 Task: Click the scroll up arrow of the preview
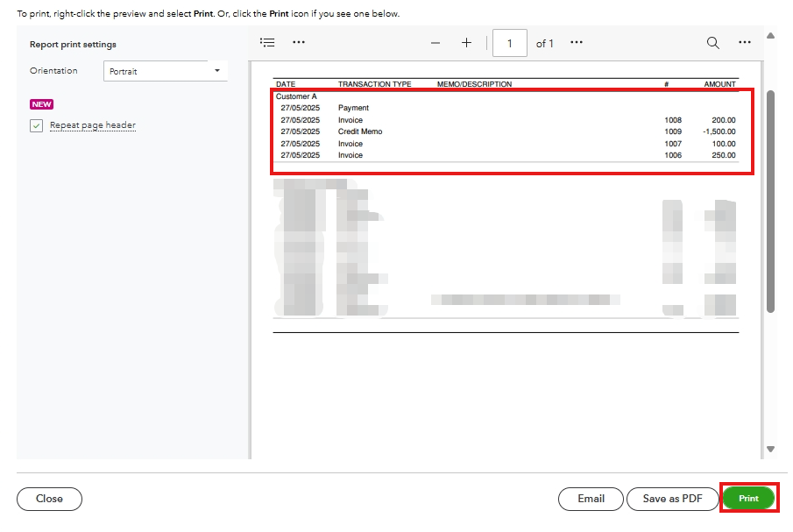[x=770, y=36]
